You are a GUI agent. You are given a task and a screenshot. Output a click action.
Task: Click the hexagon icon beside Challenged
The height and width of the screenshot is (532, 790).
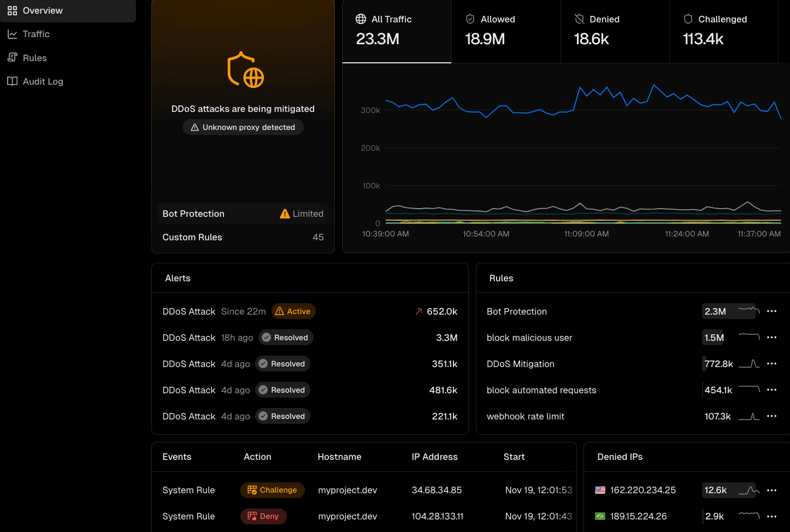[x=687, y=19]
